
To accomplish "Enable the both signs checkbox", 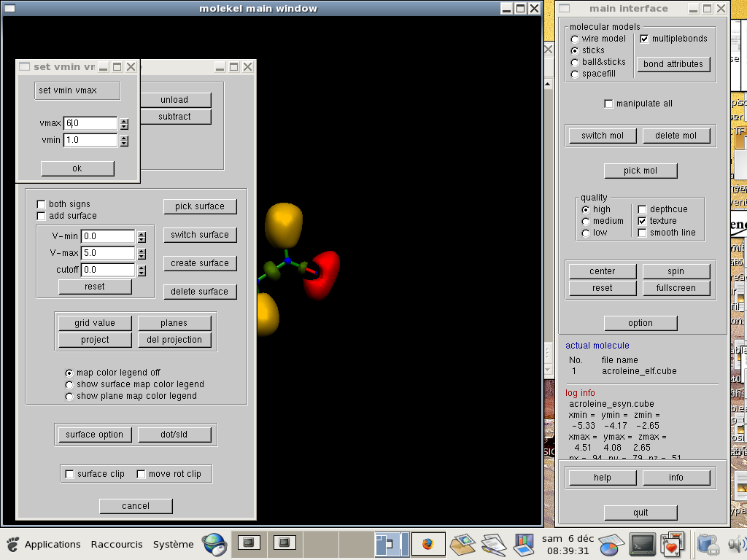I will tap(41, 204).
